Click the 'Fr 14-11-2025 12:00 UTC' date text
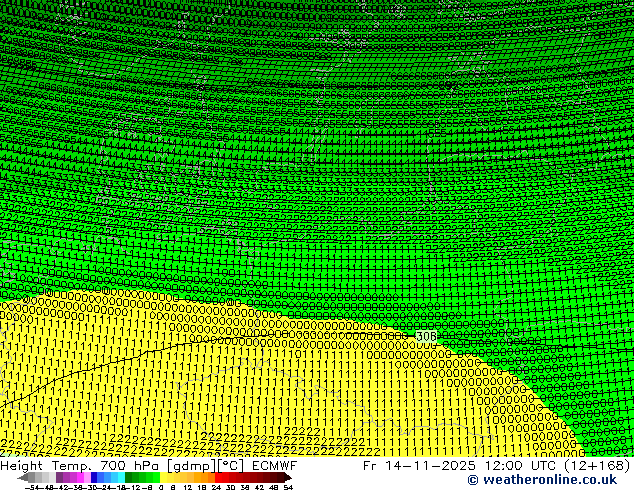 pyautogui.click(x=459, y=466)
